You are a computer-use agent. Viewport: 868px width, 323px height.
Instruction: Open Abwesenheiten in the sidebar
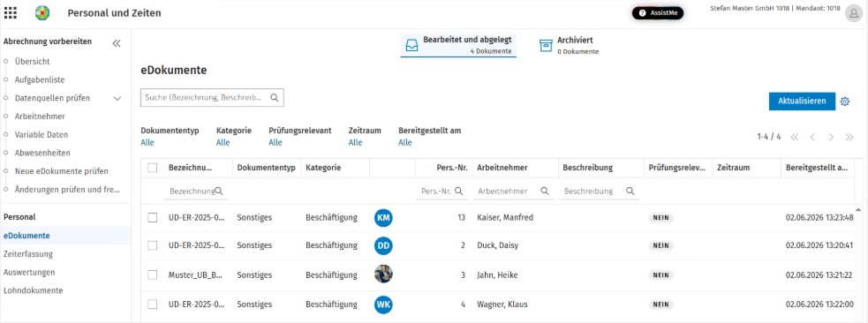tap(42, 153)
